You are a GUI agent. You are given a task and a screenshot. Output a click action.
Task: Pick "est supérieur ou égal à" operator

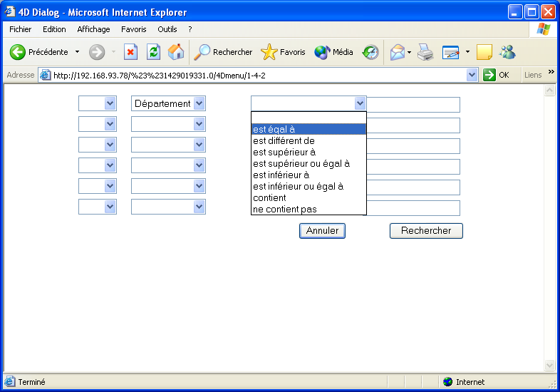tap(301, 163)
